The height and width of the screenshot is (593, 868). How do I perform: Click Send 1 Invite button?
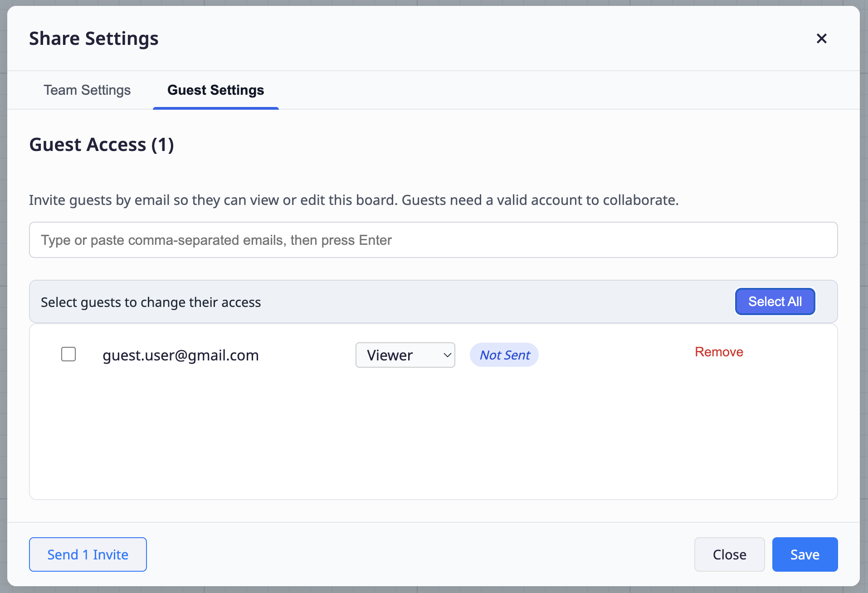pos(88,554)
